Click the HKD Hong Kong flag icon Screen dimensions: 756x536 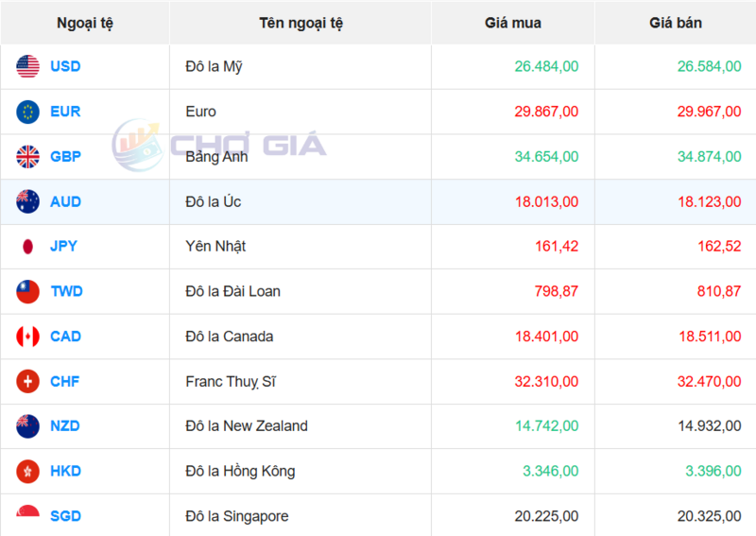coord(28,471)
